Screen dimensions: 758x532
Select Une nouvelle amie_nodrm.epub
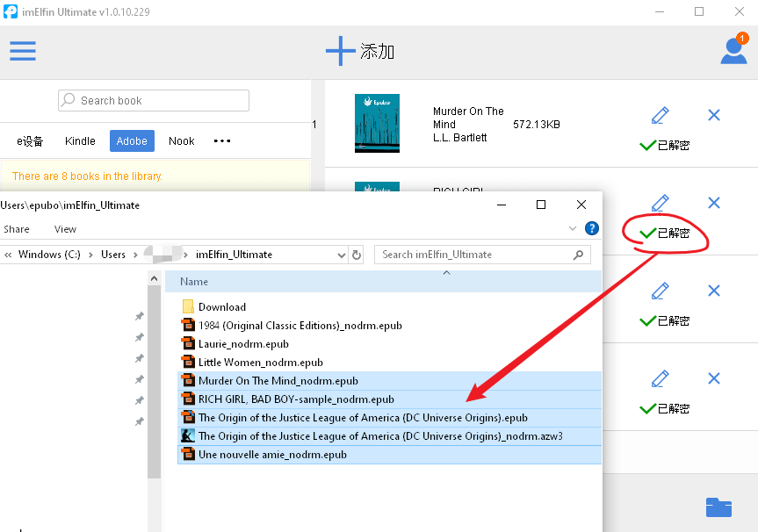390,454
